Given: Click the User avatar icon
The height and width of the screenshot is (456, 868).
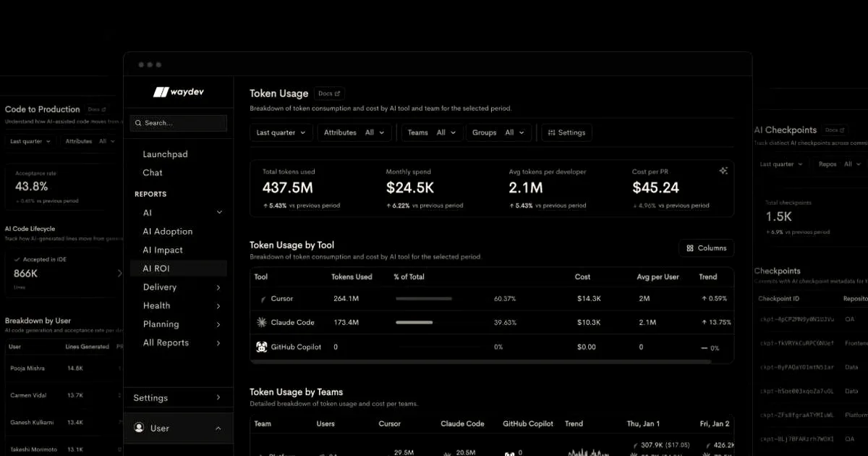Looking at the screenshot, I should 139,428.
